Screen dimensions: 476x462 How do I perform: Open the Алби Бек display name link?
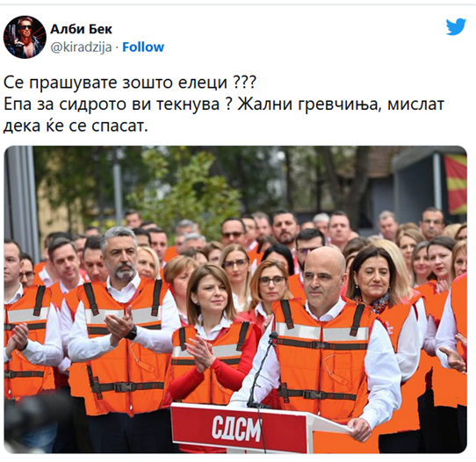(81, 29)
